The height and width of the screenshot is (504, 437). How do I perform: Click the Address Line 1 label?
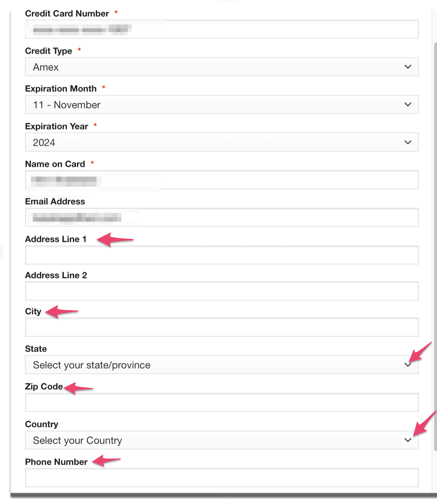pos(56,239)
